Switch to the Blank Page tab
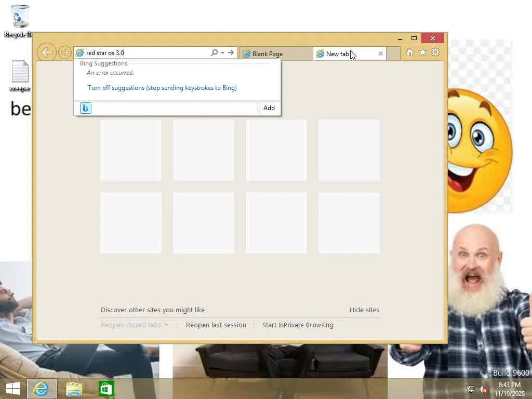532x399 pixels. pyautogui.click(x=275, y=54)
